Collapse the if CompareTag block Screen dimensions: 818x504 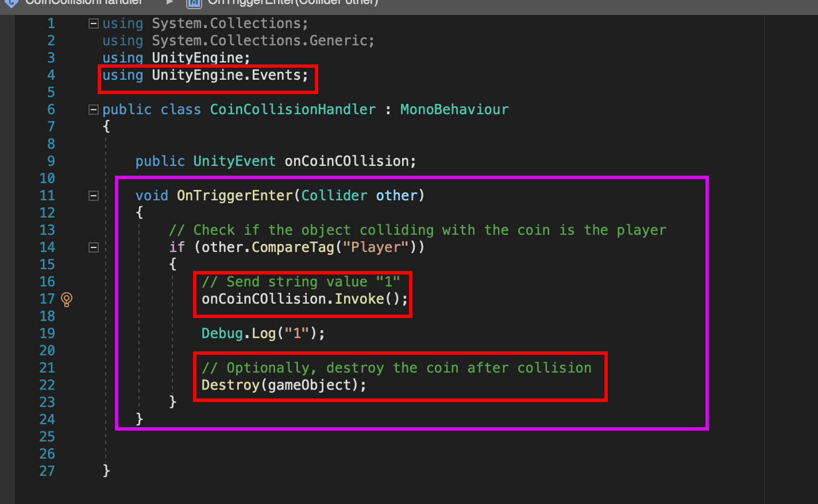tap(94, 247)
